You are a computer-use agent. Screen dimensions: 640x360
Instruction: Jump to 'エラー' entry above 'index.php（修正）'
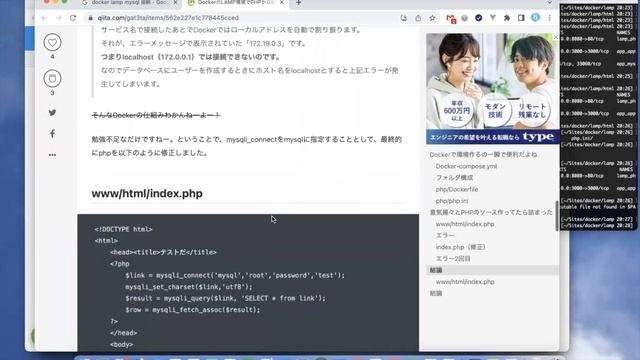pos(445,236)
